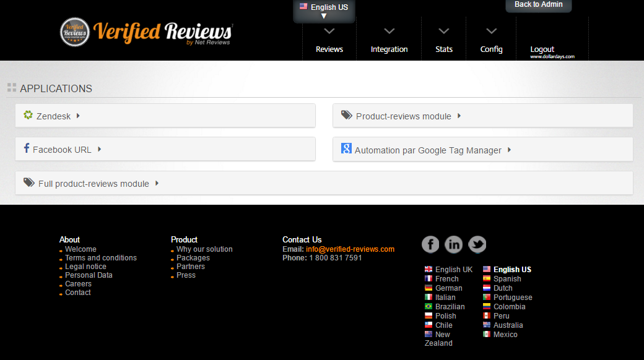The height and width of the screenshot is (360, 644).
Task: Click the Google Tag Manager icon
Action: [x=346, y=148]
